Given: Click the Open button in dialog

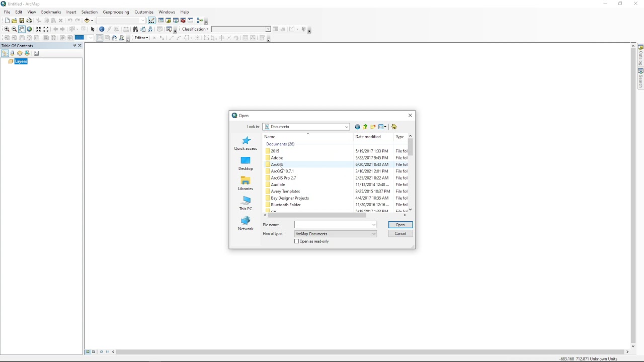Looking at the screenshot, I should [400, 225].
